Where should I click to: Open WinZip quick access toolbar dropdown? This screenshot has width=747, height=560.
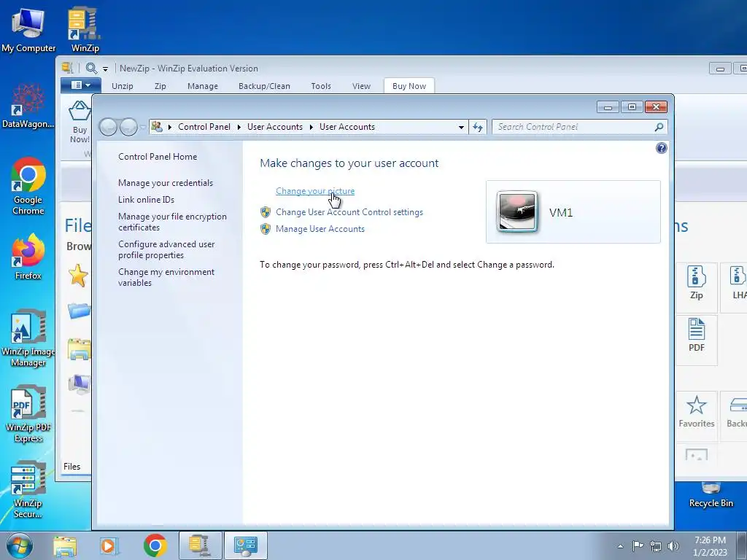pos(105,69)
